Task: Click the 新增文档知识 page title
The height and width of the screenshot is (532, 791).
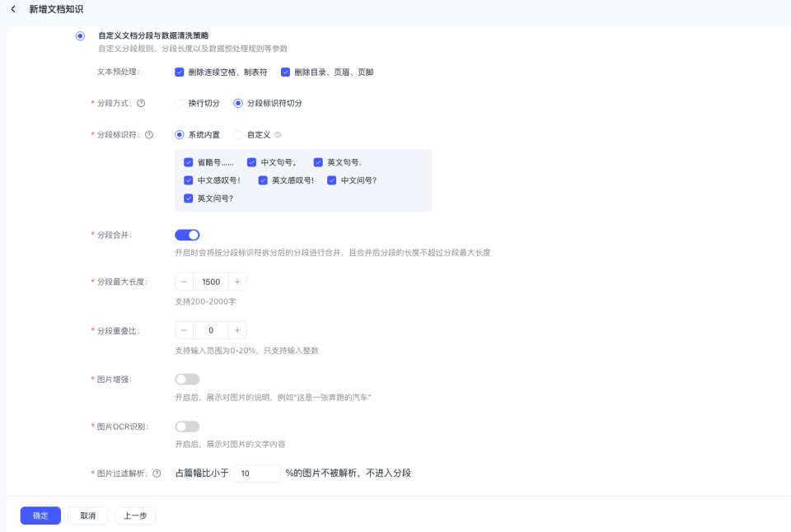Action: point(56,9)
